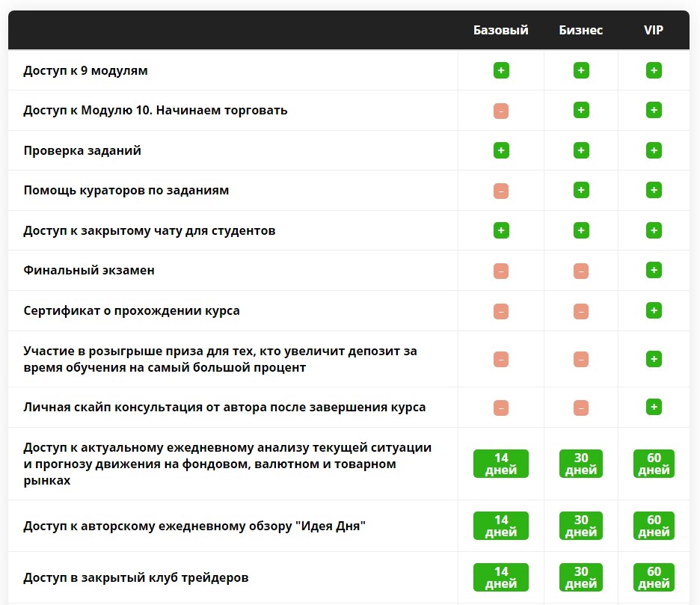Click the Сертификат о прохождении курса label

[132, 310]
